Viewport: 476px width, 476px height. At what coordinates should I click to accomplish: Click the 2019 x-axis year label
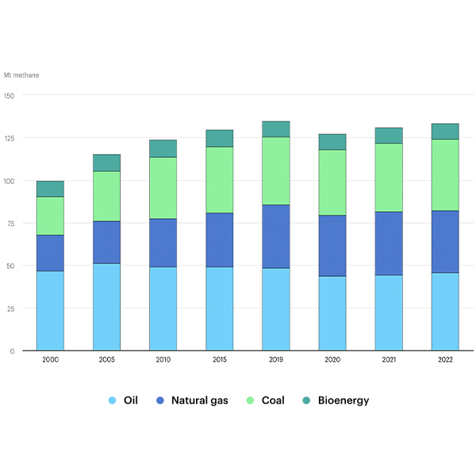[x=275, y=359]
